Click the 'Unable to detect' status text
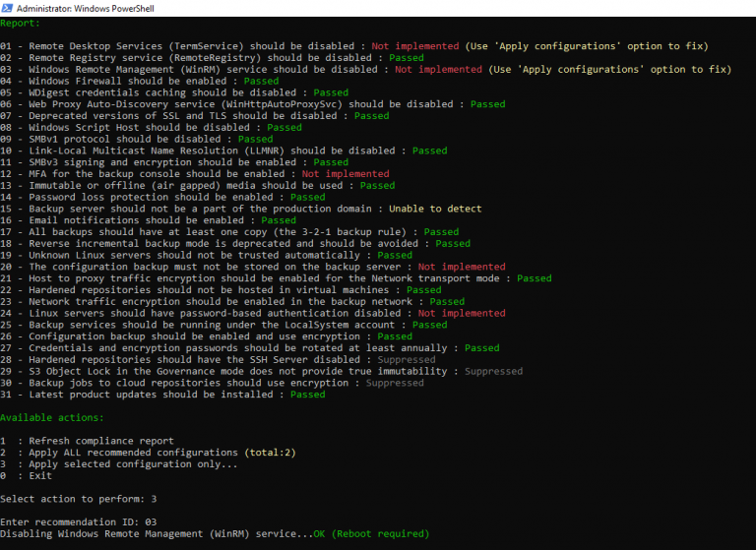The image size is (756, 550). click(x=435, y=209)
